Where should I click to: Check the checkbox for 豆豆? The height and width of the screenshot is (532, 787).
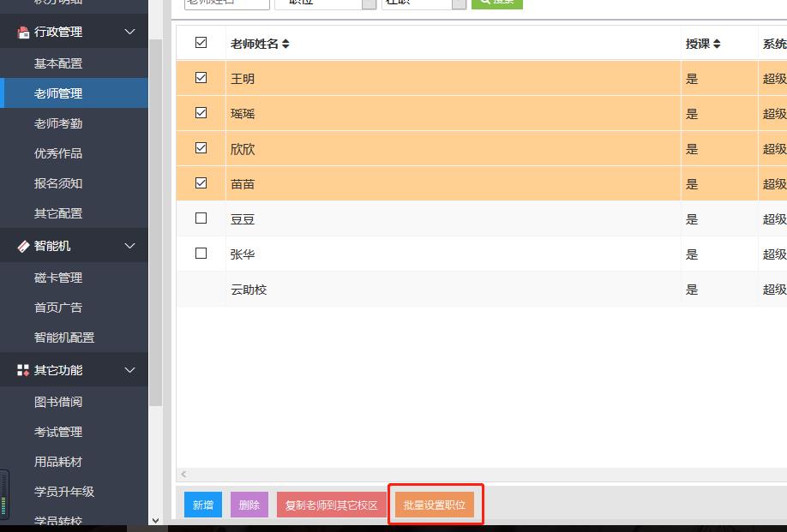coord(201,218)
